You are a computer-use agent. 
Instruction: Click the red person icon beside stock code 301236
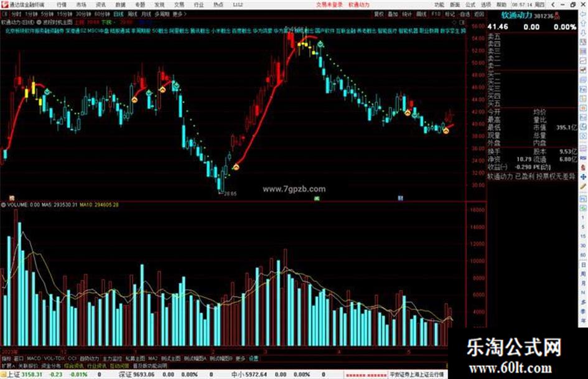pos(557,16)
